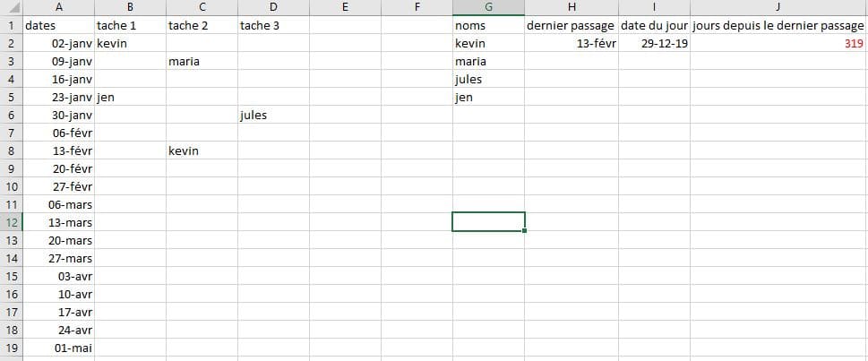Click the fill handle of the selected cell

[525, 231]
